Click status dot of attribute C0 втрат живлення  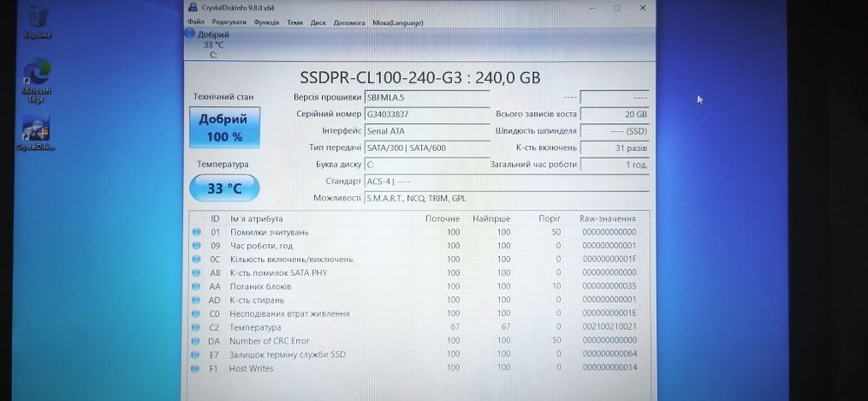point(196,313)
